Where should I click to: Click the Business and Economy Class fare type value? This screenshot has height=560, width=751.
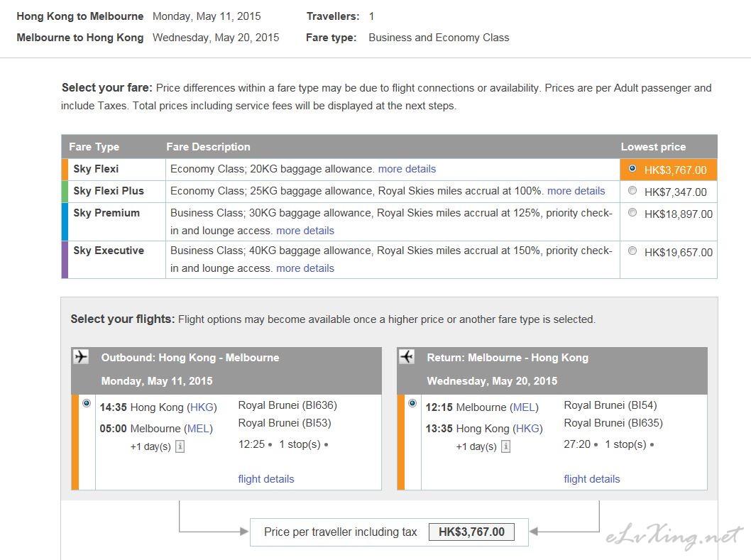[x=439, y=38]
